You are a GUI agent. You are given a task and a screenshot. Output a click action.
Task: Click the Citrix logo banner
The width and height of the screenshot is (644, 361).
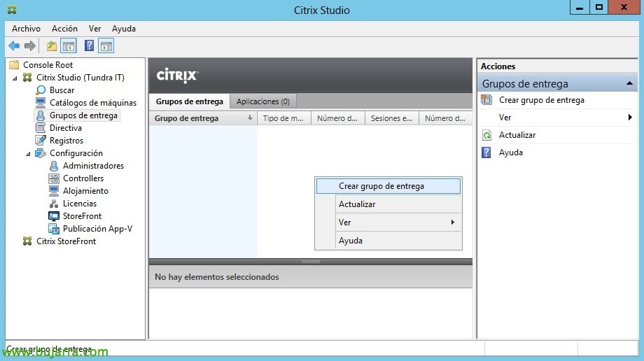177,76
